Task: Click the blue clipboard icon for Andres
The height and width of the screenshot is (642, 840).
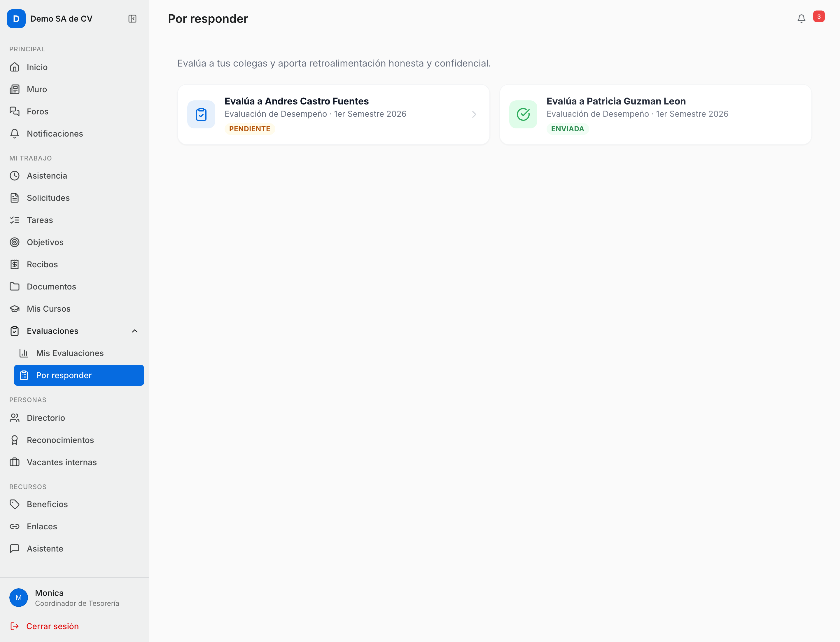Action: point(201,114)
